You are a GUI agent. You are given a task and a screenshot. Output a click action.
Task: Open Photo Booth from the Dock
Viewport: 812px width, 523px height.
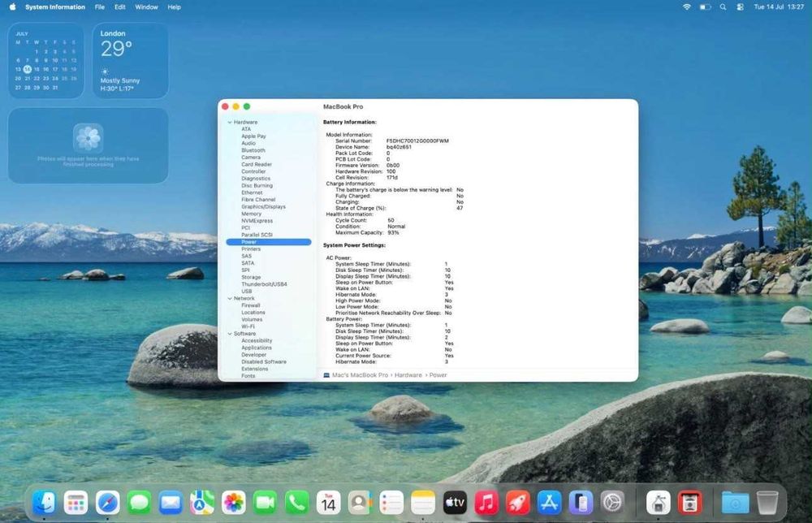689,502
